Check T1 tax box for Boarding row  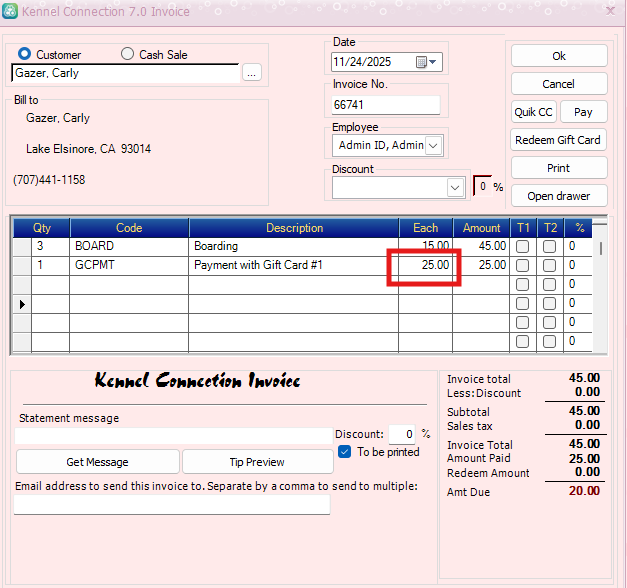[522, 246]
